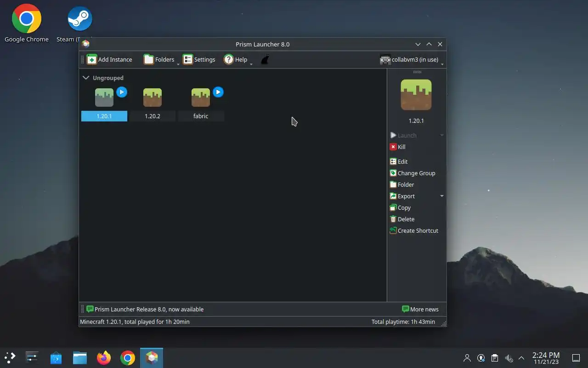The image size is (588, 368).
Task: Launch Firefox from the taskbar
Action: click(x=104, y=357)
